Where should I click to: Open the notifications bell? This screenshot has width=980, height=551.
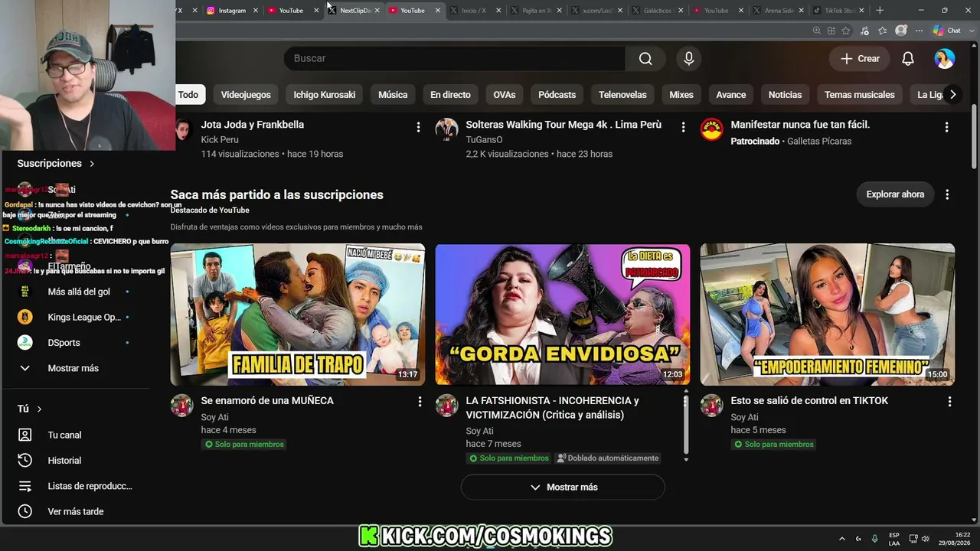(908, 59)
